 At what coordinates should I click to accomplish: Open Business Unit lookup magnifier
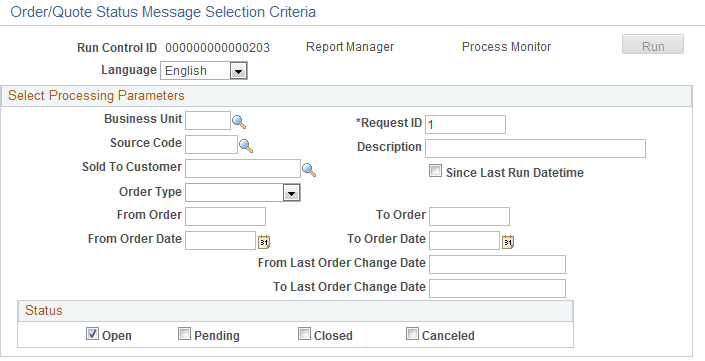coord(239,121)
